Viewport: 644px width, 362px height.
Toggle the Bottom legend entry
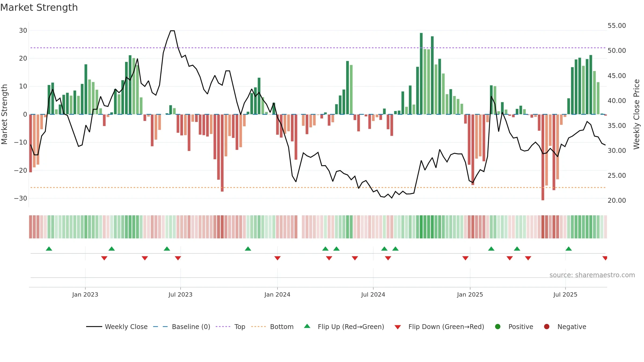tap(272, 327)
